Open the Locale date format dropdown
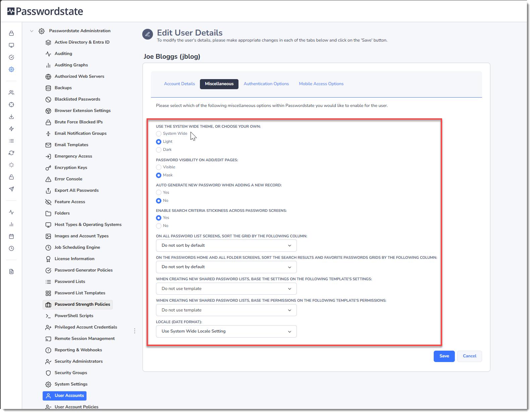The image size is (532, 414). [x=226, y=332]
